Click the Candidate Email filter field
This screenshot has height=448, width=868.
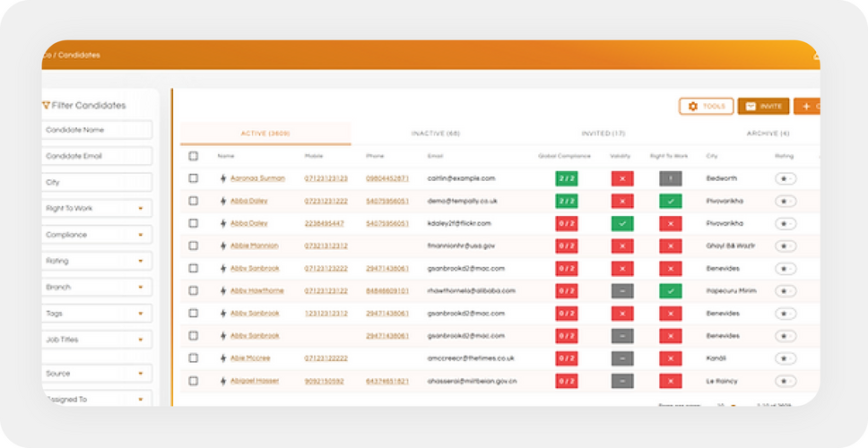[97, 156]
